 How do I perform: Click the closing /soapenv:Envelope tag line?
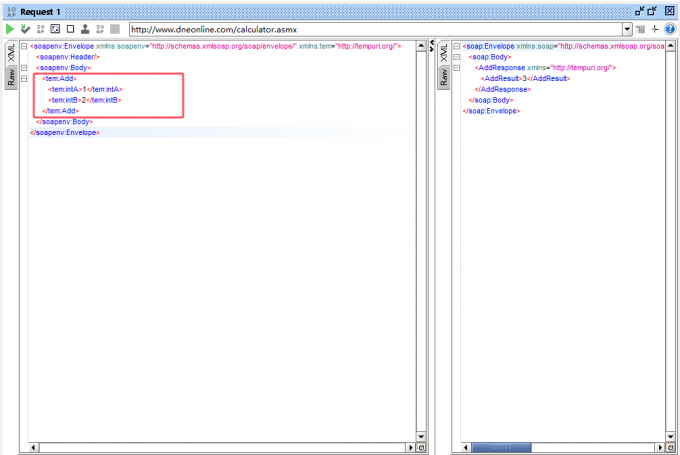point(65,133)
